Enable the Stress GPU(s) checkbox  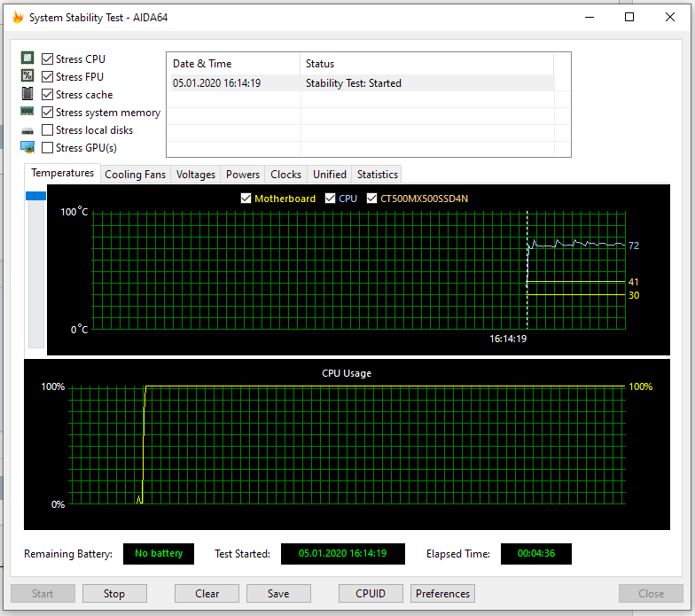(x=48, y=147)
